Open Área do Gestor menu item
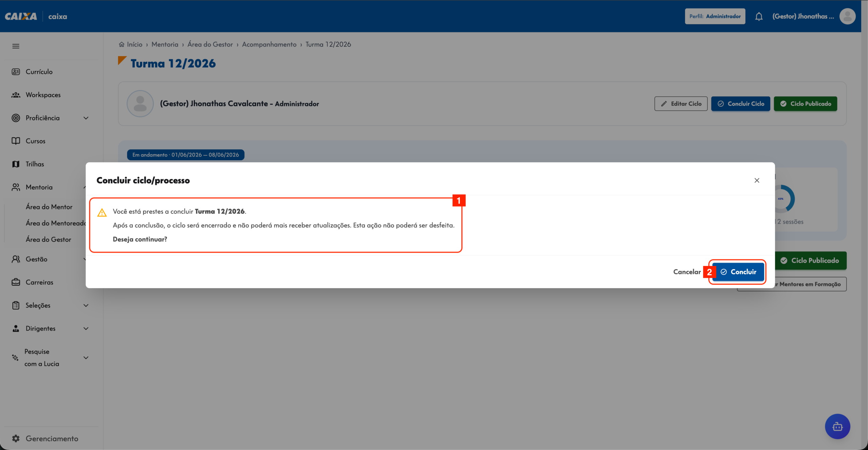The image size is (868, 450). click(48, 239)
